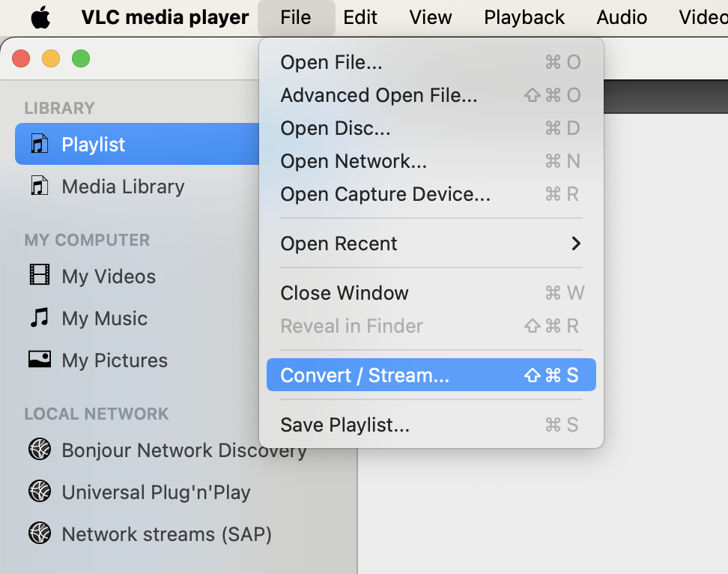Click the Apple menu icon
This screenshot has width=728, height=574.
41,16
